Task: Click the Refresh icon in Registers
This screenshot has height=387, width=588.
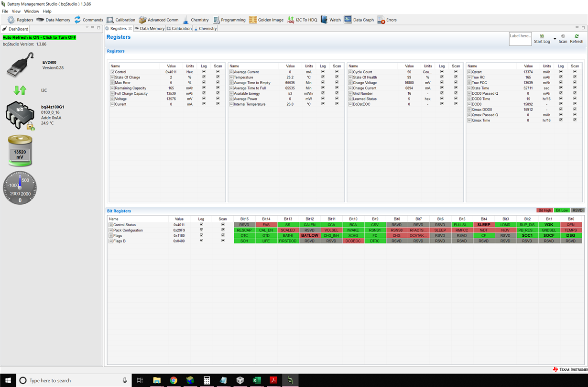Action: [577, 36]
